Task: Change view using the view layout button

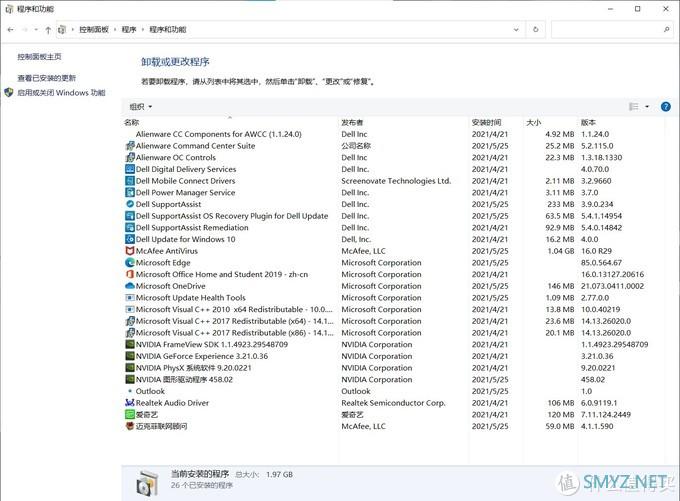Action: coord(634,107)
